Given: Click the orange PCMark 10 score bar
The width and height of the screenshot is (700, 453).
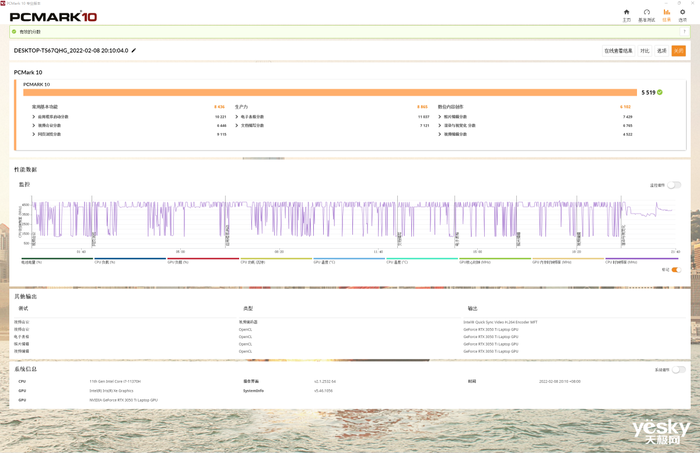Looking at the screenshot, I should tap(330, 92).
